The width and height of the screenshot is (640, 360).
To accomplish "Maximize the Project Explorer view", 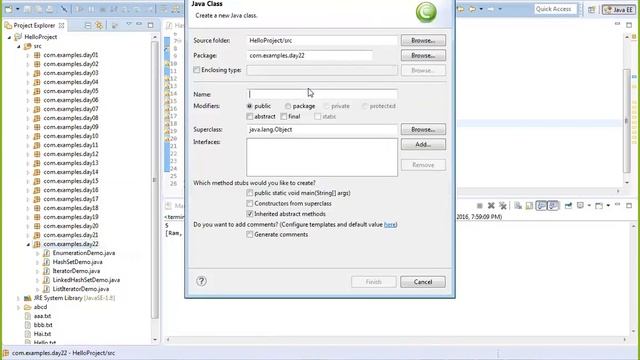I will coord(150,25).
